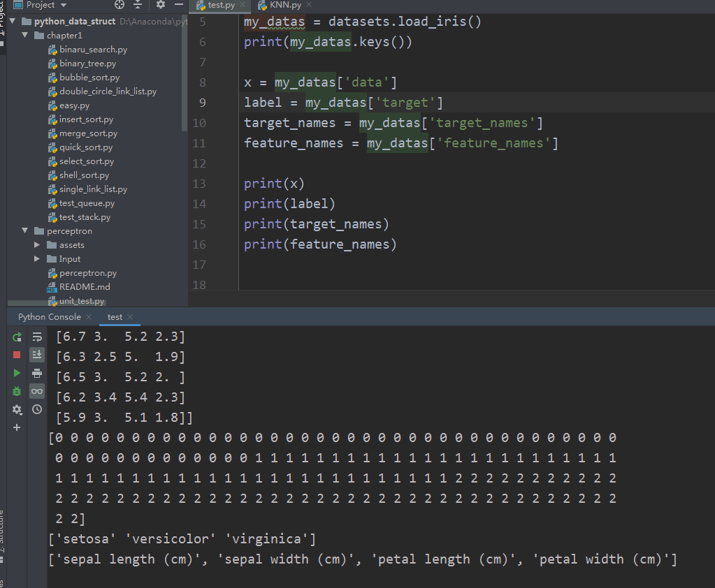Click line 9 label assignment code

(x=343, y=103)
